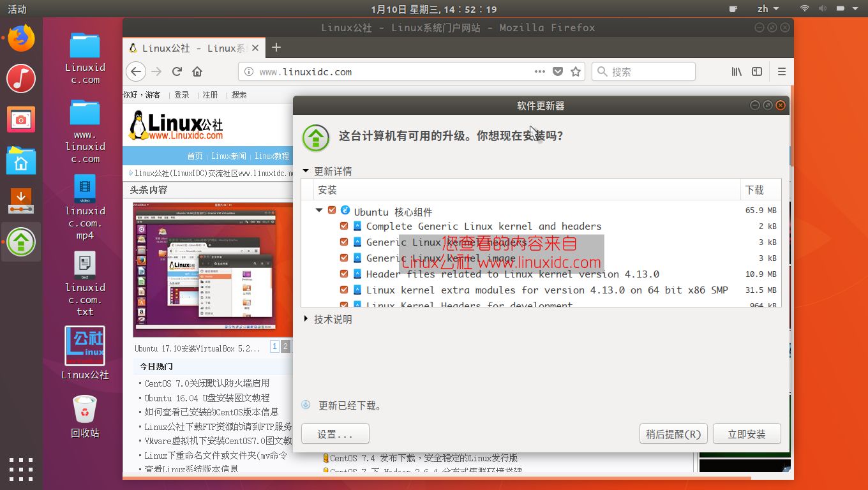Screen dimensions: 868x490
Task: Open a new Firefox tab
Action: [276, 47]
